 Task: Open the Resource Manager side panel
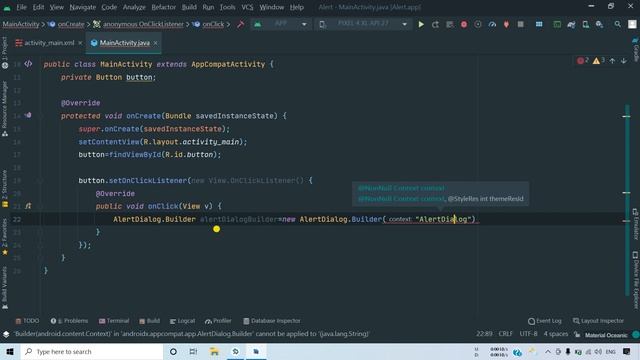click(x=5, y=109)
